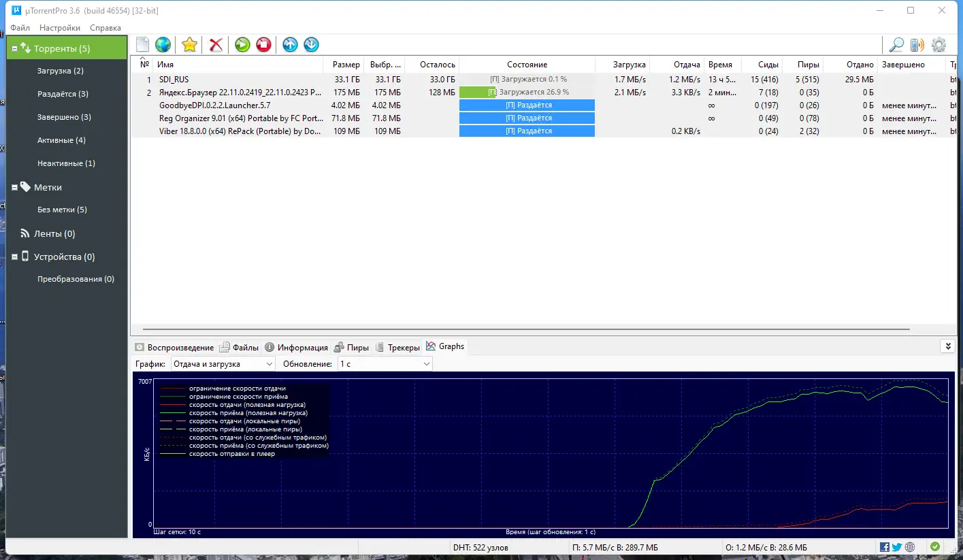This screenshot has height=560, width=963.
Task: Collapse detail panel with double chevron
Action: [947, 346]
